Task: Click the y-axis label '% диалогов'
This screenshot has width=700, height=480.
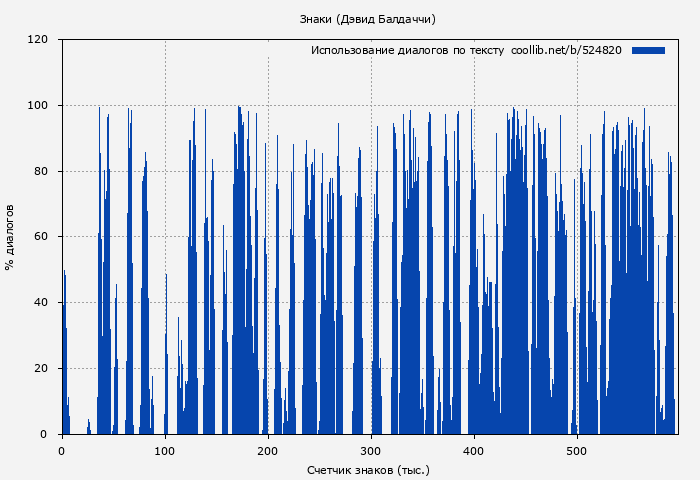Action: 10,237
